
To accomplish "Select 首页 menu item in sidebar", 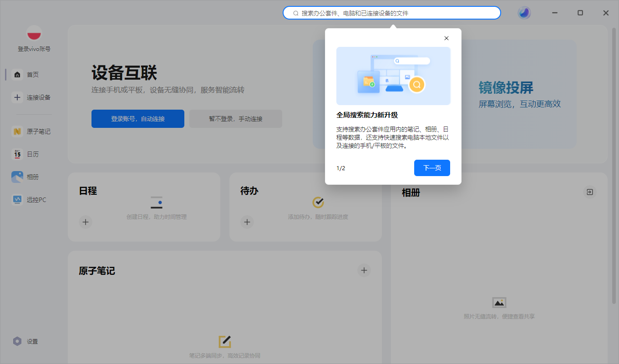I will click(x=32, y=74).
